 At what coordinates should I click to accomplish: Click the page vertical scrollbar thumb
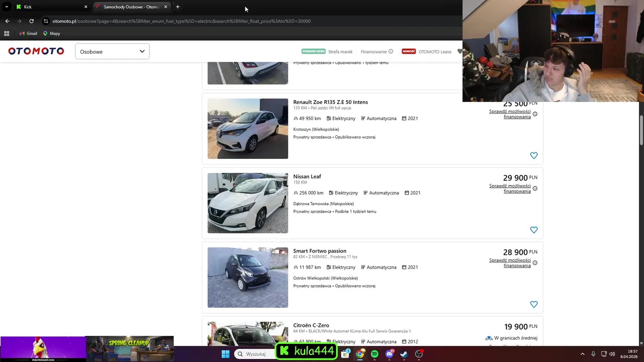pos(641,131)
